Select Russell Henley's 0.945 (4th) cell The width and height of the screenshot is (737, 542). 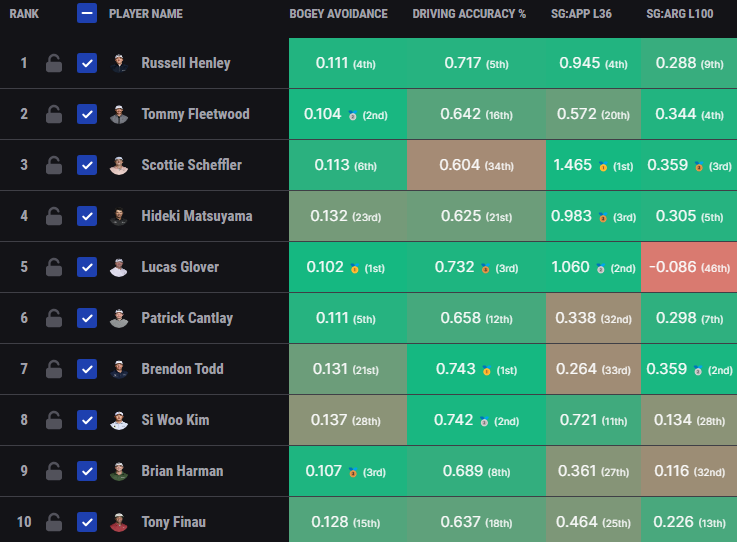click(x=594, y=63)
